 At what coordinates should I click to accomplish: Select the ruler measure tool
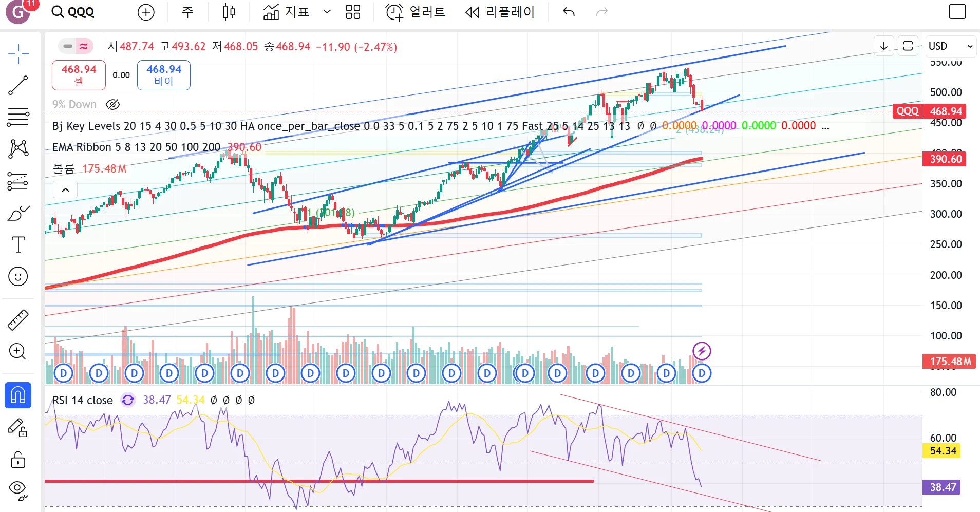18,319
